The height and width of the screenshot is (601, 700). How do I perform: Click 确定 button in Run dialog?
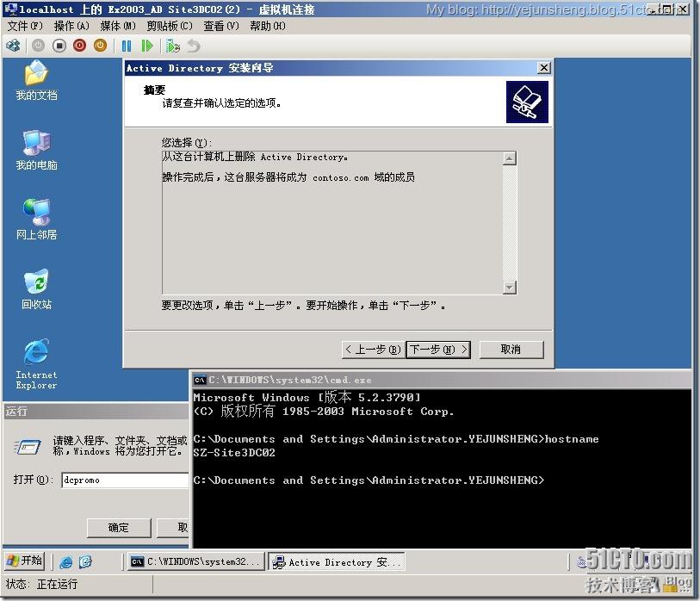119,528
